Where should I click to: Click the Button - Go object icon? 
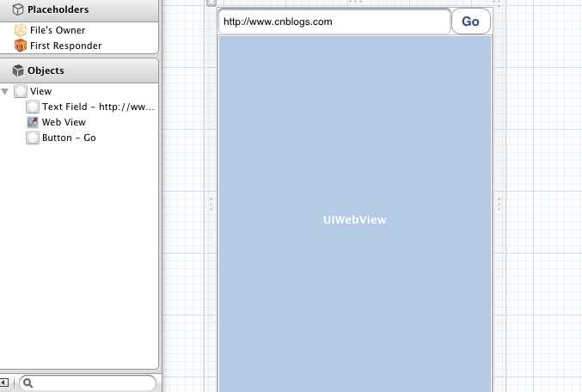[x=33, y=138]
